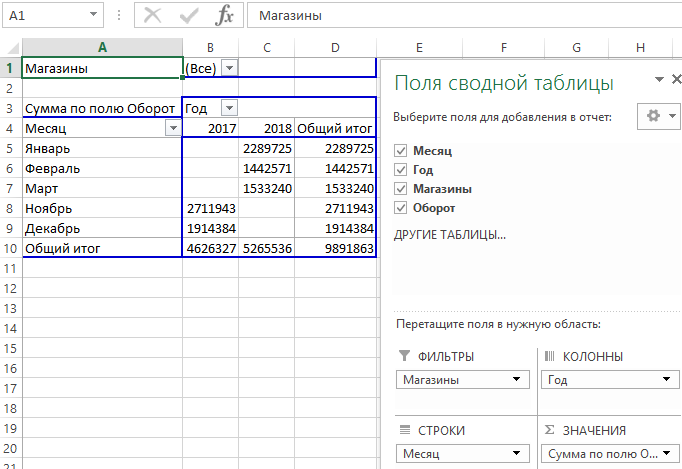Open the Год column labels filter dropdown
Viewport: 682px width, 469px height.
tap(229, 108)
